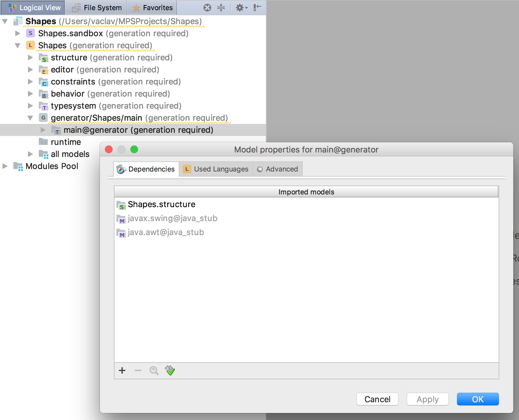The image size is (519, 420).
Task: Expand the Shapes.sandbox solution node
Action: (18, 33)
